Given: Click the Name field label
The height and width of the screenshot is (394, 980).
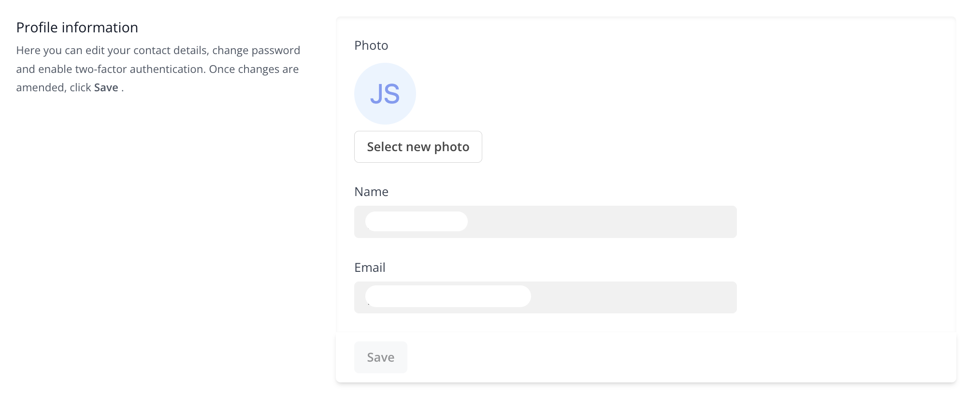Looking at the screenshot, I should pos(371,191).
